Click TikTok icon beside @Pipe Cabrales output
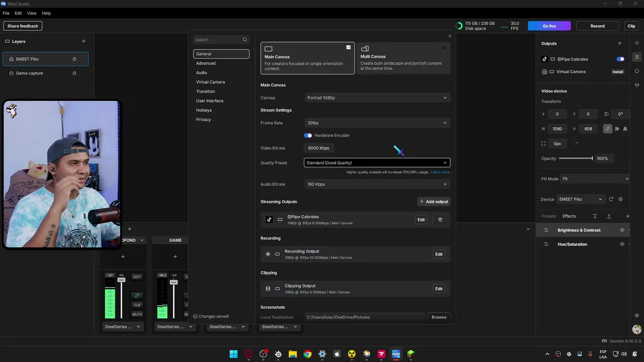This screenshot has width=644, height=362. coord(544,59)
